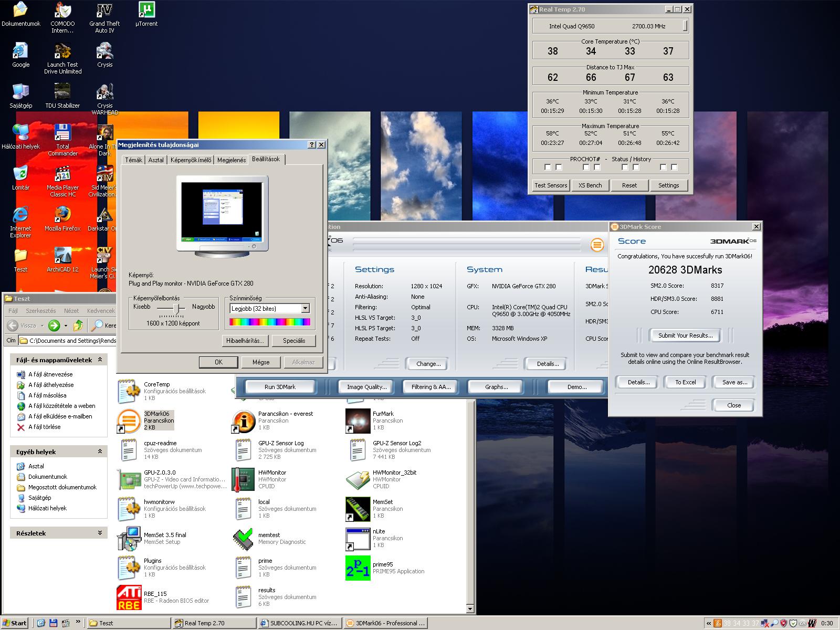Open the Szerkesztés menu in Explorer

pyautogui.click(x=40, y=311)
